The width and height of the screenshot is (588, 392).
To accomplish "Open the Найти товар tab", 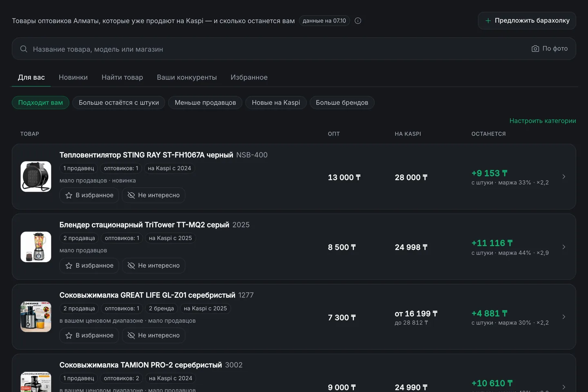I will click(x=122, y=77).
